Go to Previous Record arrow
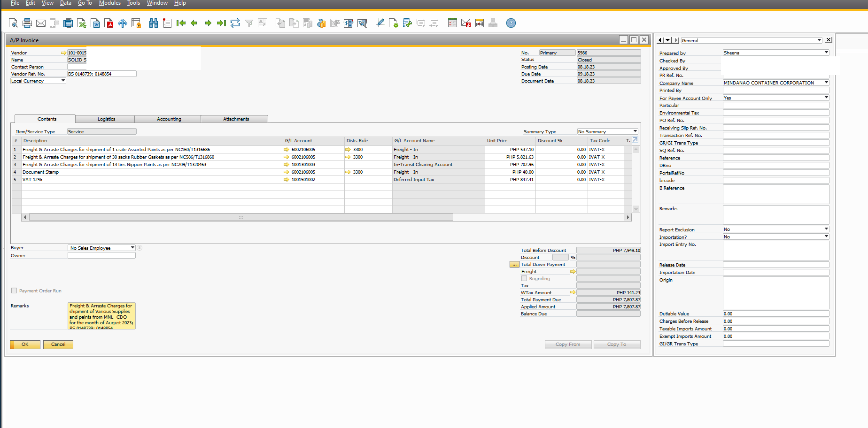Viewport: 868px width, 428px height. (x=194, y=23)
